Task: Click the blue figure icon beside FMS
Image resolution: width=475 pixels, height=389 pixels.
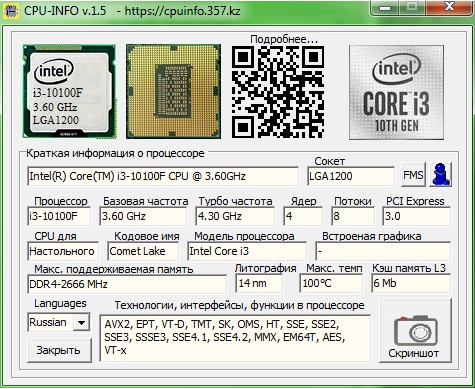Action: coord(441,174)
